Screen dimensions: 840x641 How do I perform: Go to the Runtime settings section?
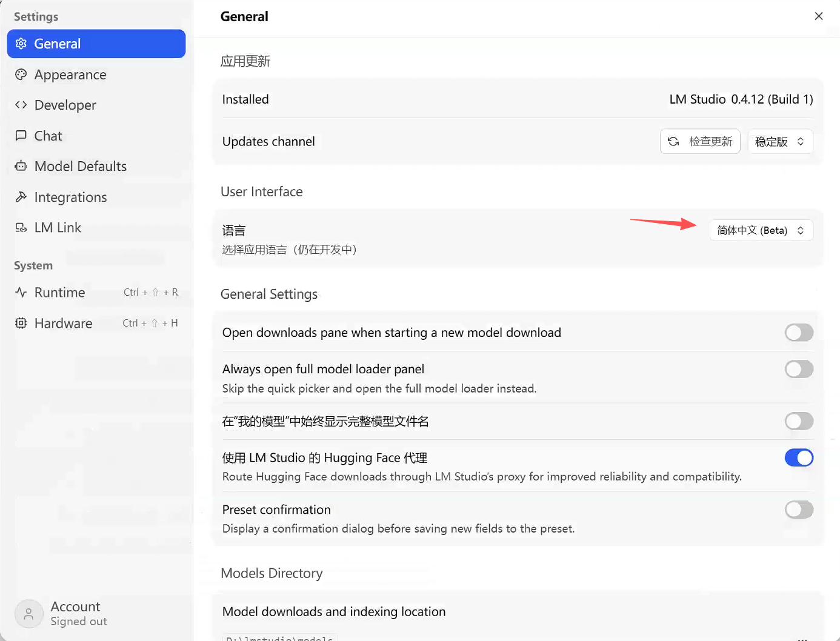point(96,293)
